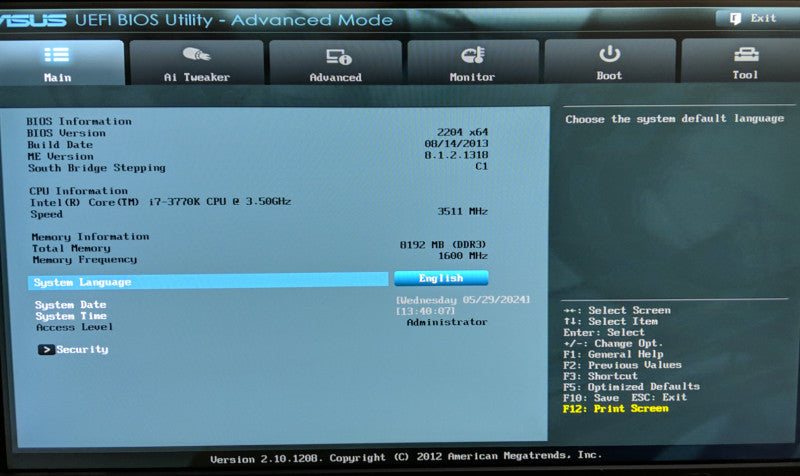Click the Advanced tab monitor icon
Screen dimensions: 800x476
tap(339, 57)
